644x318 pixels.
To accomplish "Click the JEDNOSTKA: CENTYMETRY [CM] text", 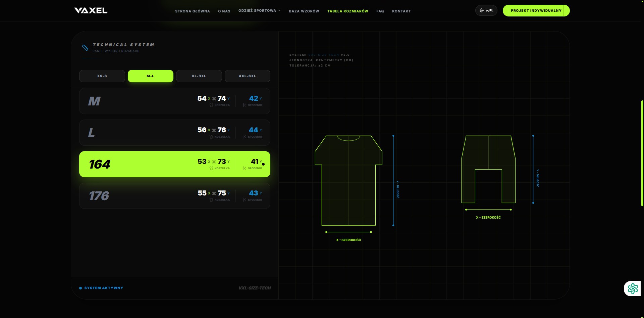I will 321,60.
